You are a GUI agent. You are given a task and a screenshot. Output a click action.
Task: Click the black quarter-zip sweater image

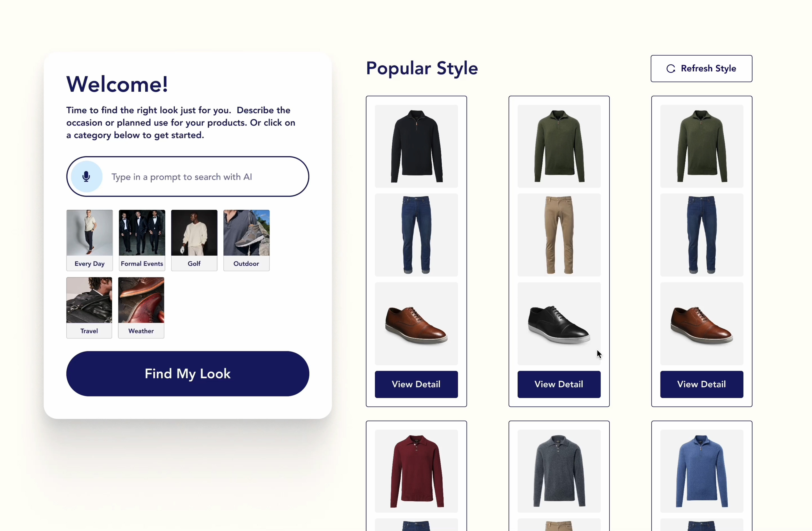pos(416,146)
